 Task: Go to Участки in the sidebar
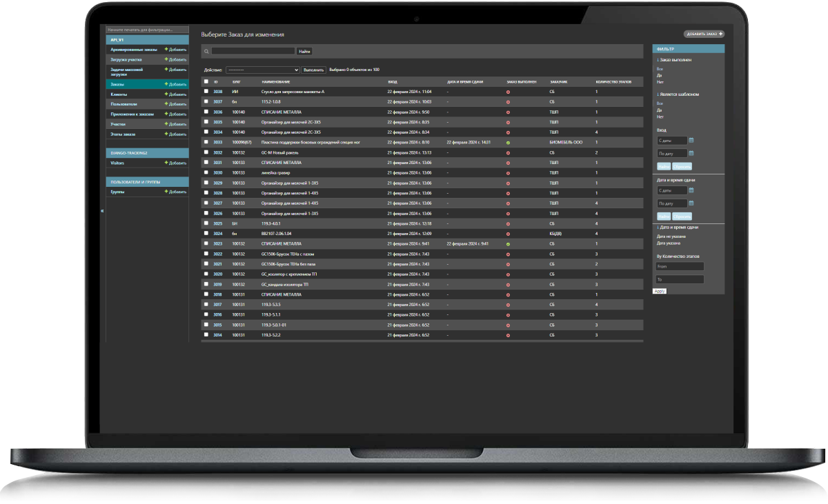118,124
